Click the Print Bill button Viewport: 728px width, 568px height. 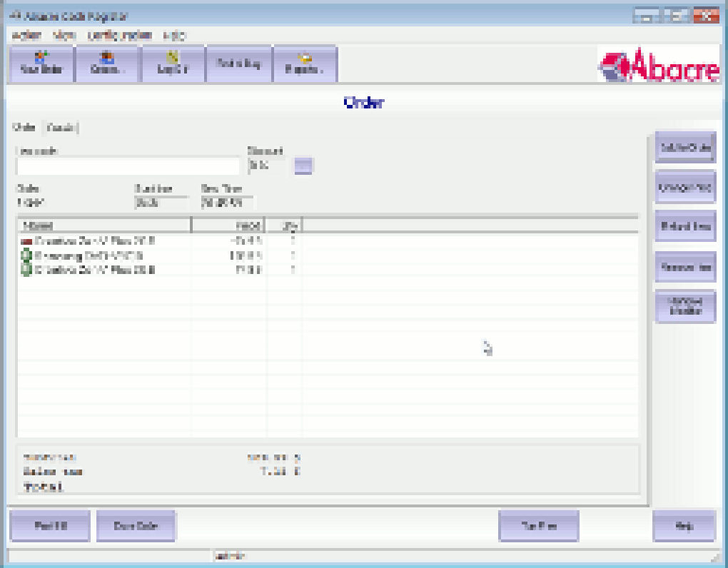(50, 526)
